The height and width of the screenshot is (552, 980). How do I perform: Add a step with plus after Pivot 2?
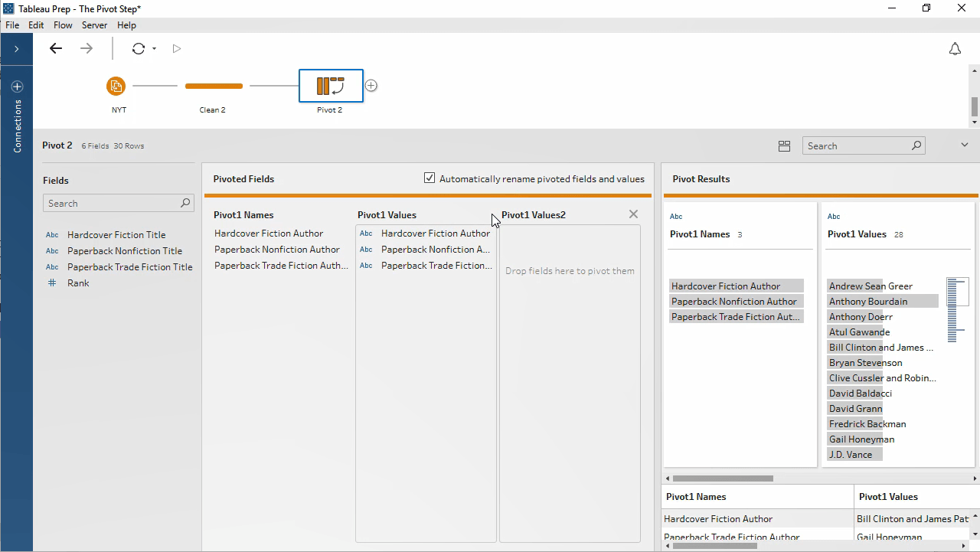[371, 86]
